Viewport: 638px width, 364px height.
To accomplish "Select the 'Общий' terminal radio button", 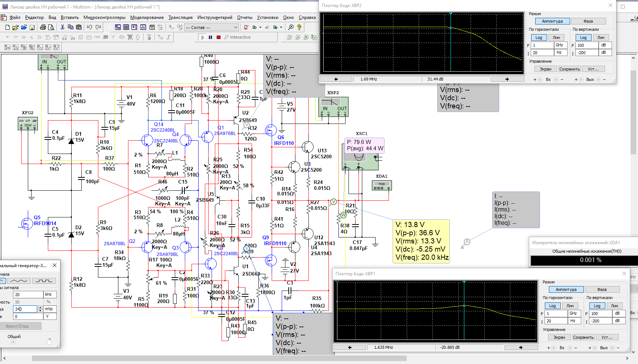I will [x=13, y=342].
